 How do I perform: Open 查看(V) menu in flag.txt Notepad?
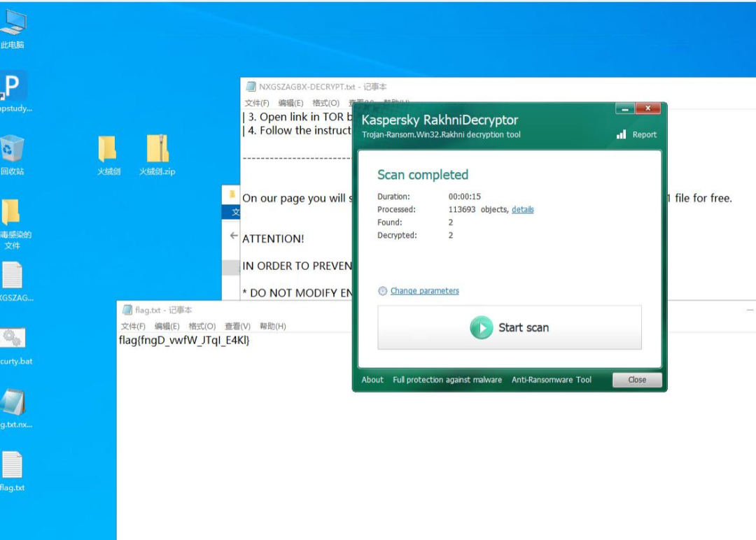238,326
